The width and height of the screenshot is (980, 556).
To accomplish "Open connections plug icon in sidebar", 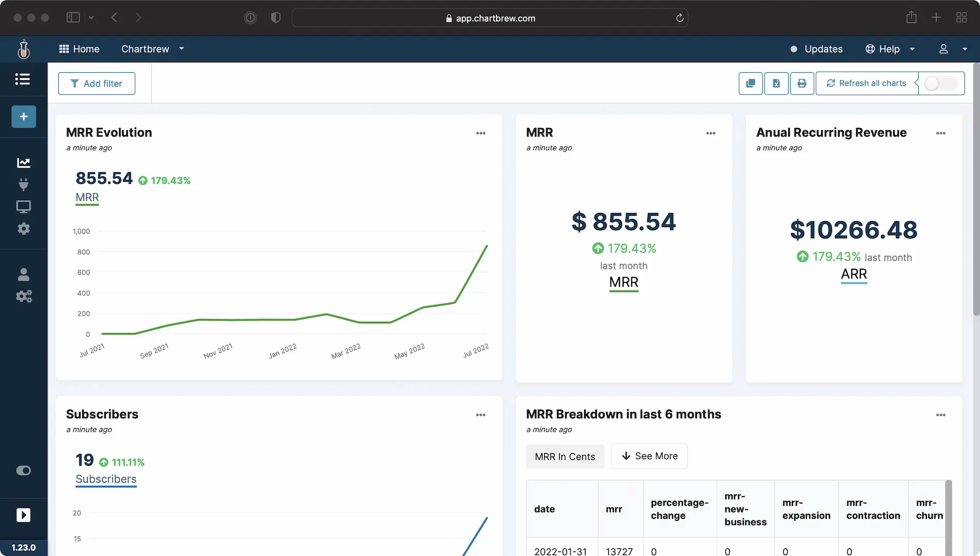I will (24, 185).
